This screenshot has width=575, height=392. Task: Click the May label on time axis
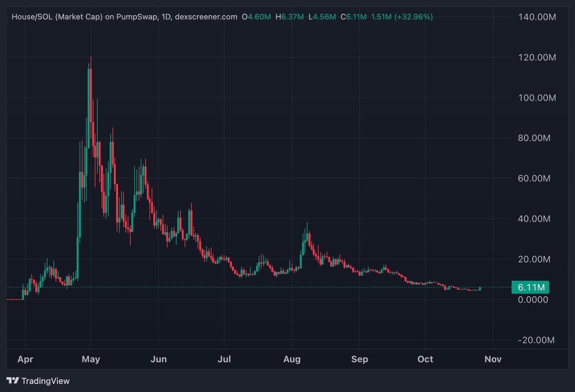click(91, 359)
